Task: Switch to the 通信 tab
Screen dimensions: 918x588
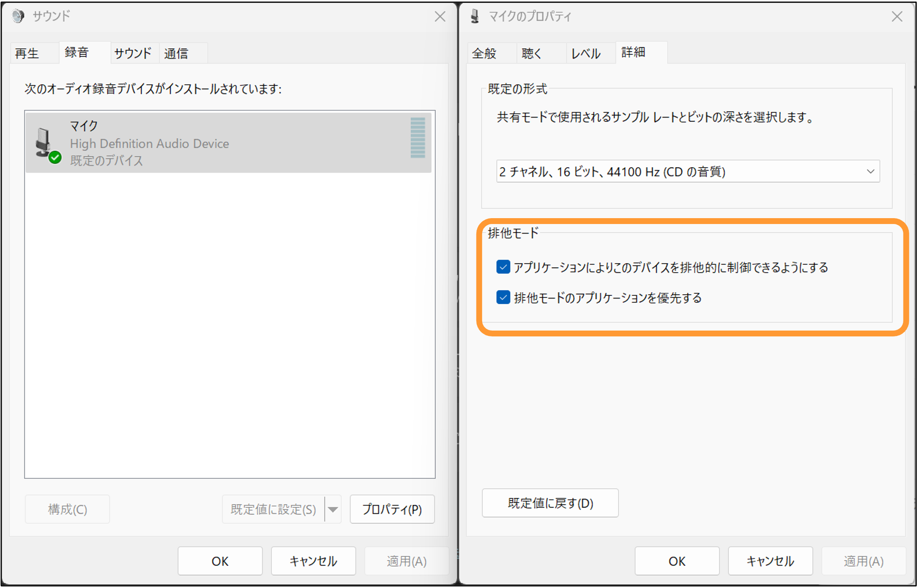Action: point(176,53)
